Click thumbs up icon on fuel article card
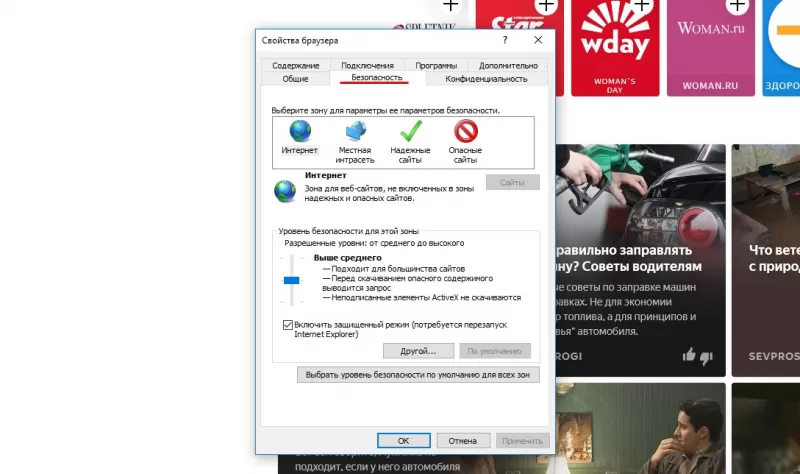 (689, 355)
